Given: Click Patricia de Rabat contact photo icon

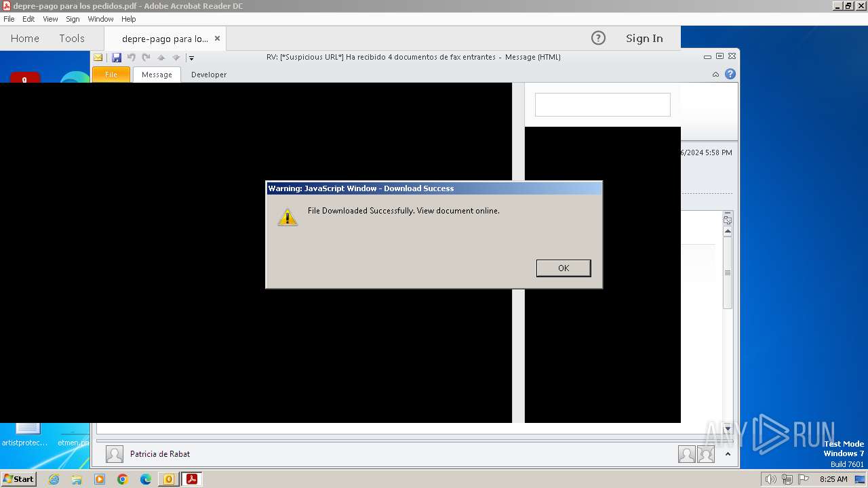Looking at the screenshot, I should tap(115, 454).
